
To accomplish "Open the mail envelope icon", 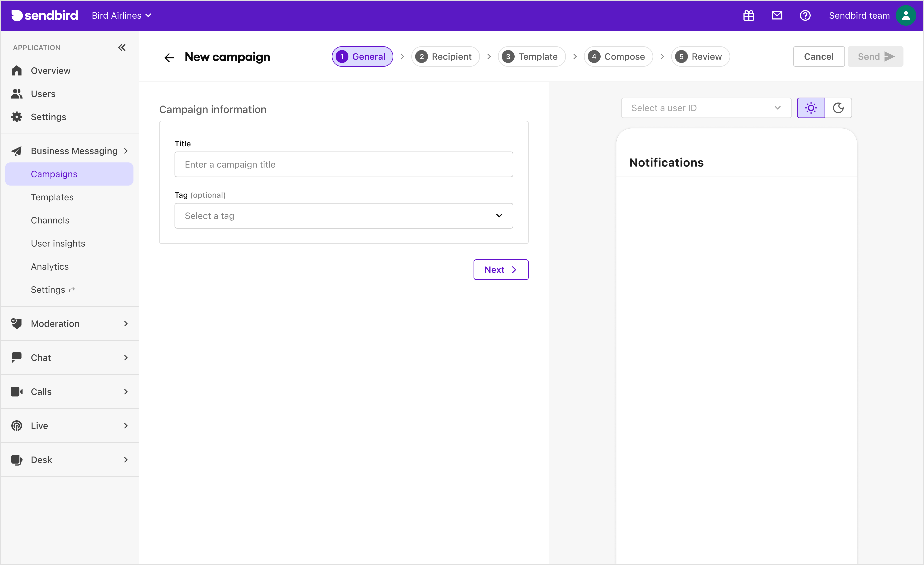I will 777,15.
